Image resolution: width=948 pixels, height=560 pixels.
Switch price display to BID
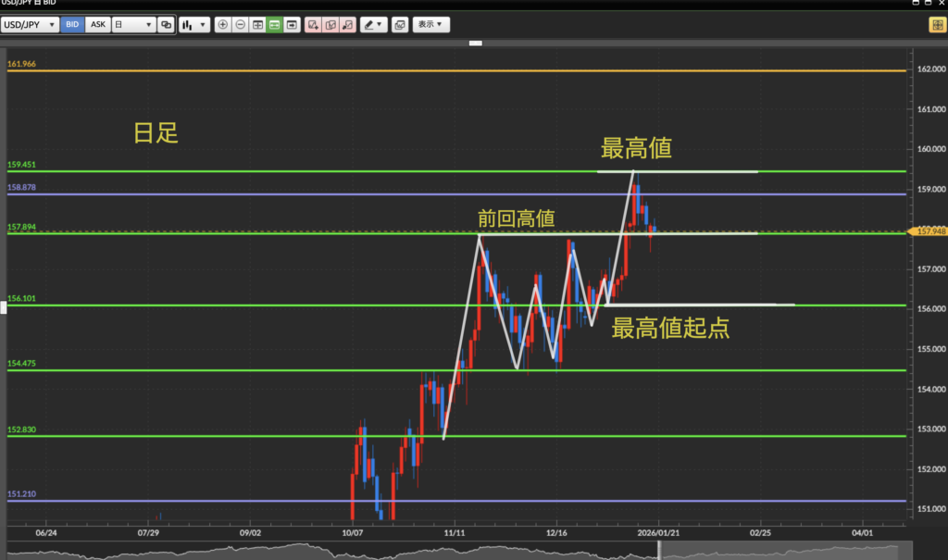(x=72, y=25)
